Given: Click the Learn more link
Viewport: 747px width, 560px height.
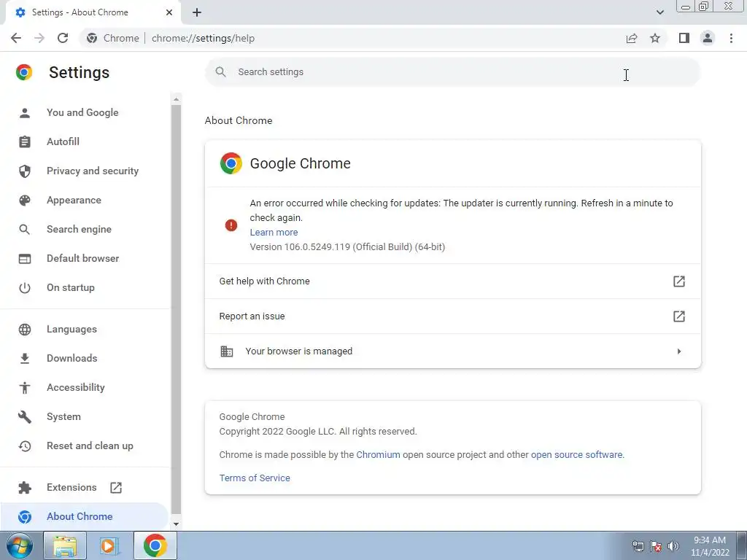Looking at the screenshot, I should tap(274, 233).
